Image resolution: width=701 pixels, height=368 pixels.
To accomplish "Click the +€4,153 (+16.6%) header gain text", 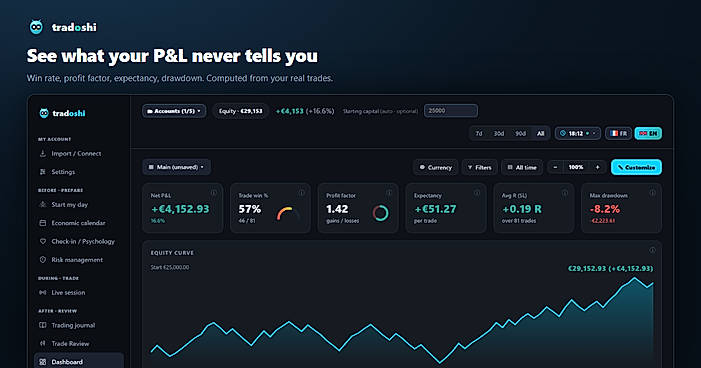I will [305, 111].
